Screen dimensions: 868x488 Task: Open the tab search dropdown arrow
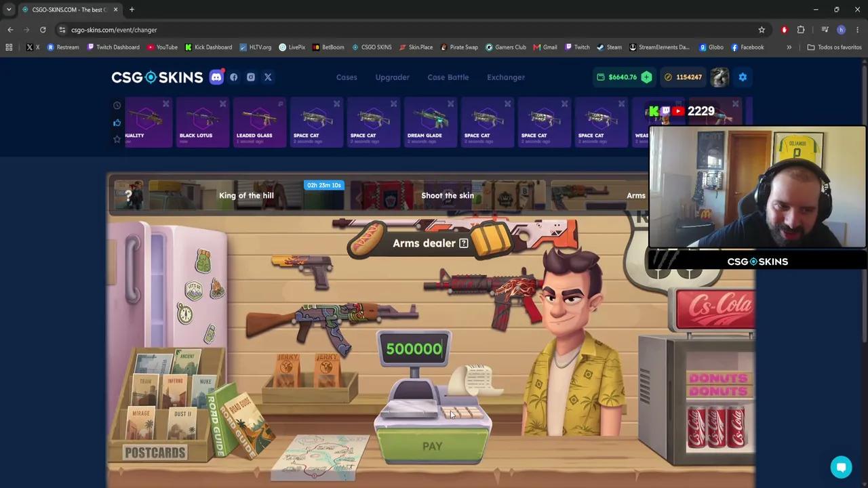tap(9, 9)
